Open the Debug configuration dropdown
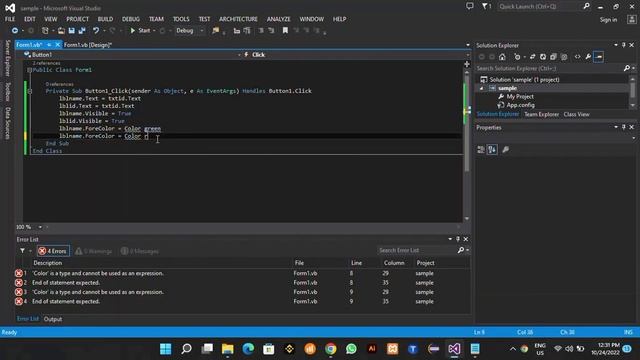Screen dimensions: 640x360 (x=190, y=31)
